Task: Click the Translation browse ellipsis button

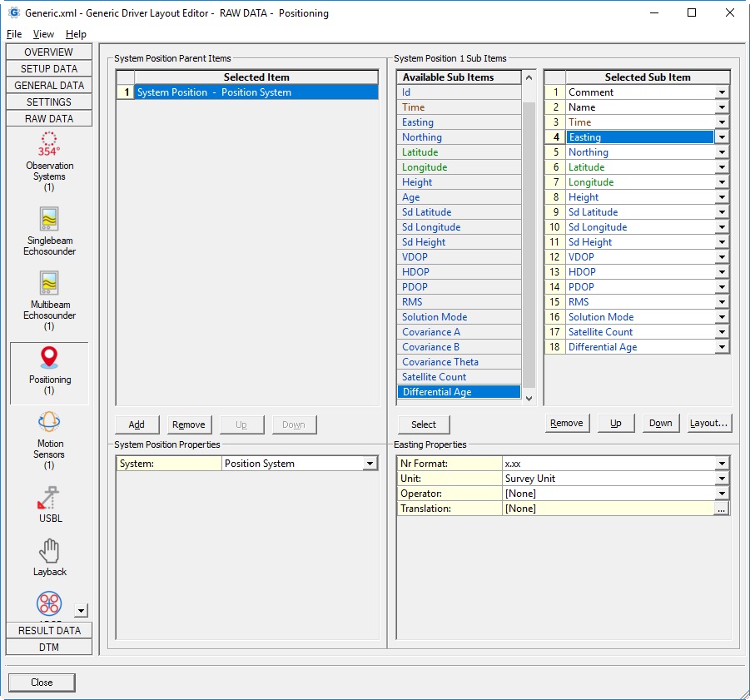Action: point(722,509)
